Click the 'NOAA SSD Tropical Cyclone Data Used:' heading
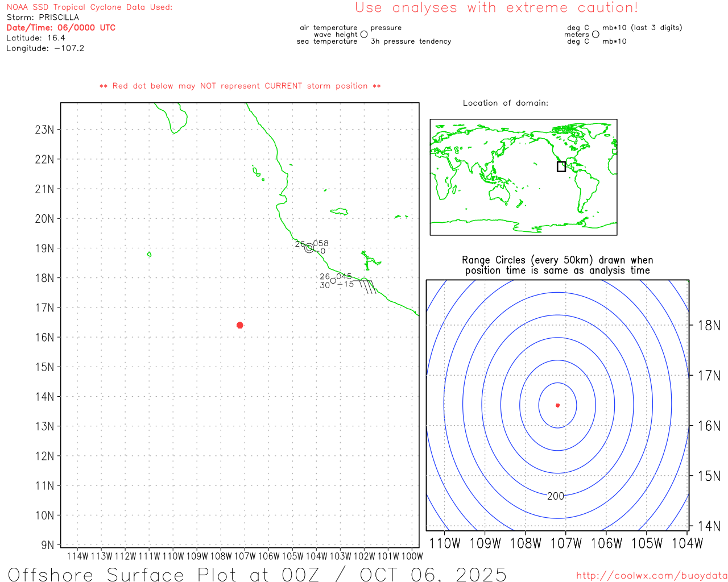 89,7
